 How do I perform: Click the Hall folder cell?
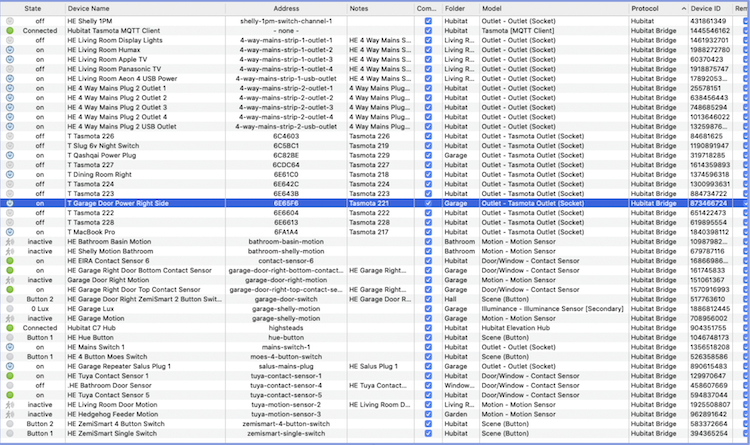coord(450,299)
